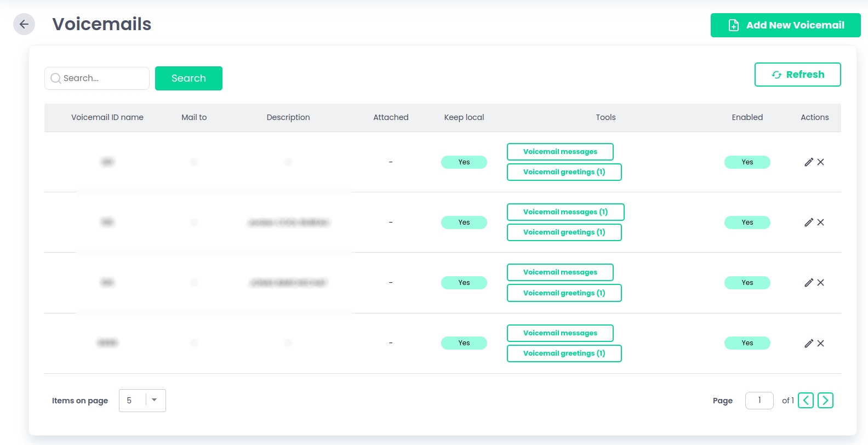The image size is (868, 445).
Task: Go to previous page with left chevron
Action: tap(806, 401)
